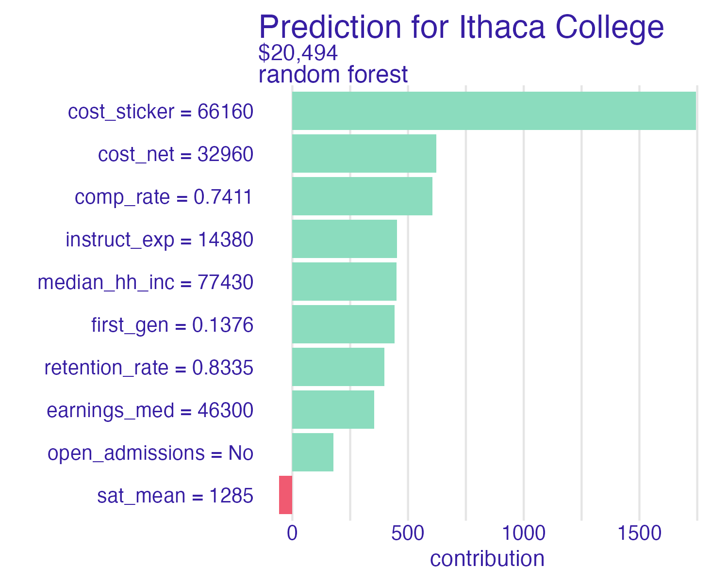Click the $20,494 subtitle text

pyautogui.click(x=298, y=53)
